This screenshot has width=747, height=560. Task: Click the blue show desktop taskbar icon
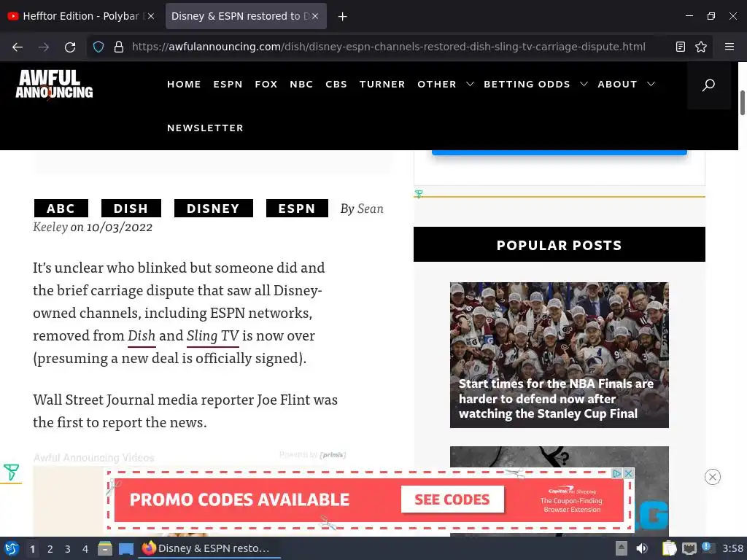tap(125, 548)
